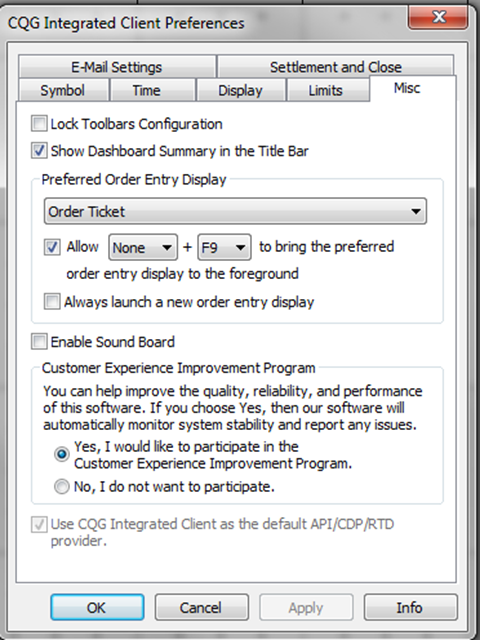Toggle the Allow hotkey checkbox
Image resolution: width=480 pixels, height=640 pixels.
point(52,247)
